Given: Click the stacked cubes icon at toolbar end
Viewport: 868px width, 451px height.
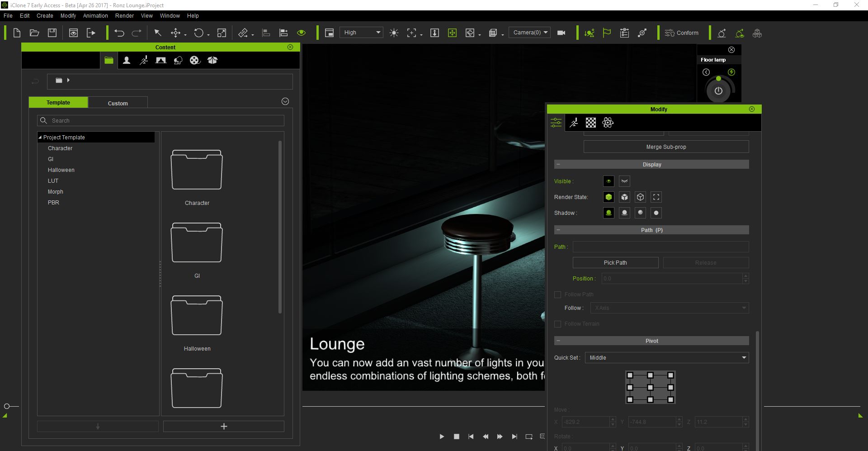Looking at the screenshot, I should [757, 33].
